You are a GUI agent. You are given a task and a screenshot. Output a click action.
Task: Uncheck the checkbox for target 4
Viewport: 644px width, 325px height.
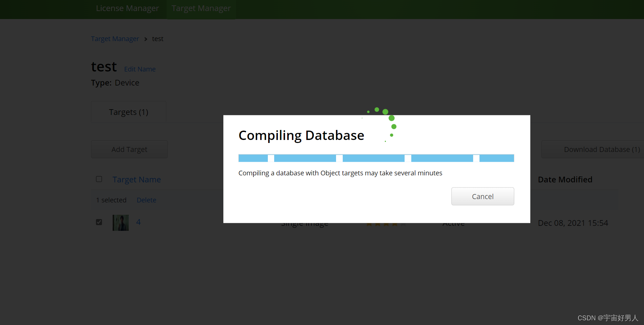pyautogui.click(x=99, y=222)
